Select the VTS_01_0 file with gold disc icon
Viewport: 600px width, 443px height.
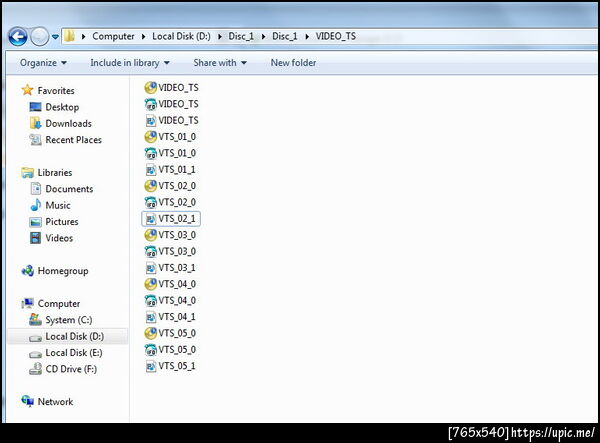point(170,137)
